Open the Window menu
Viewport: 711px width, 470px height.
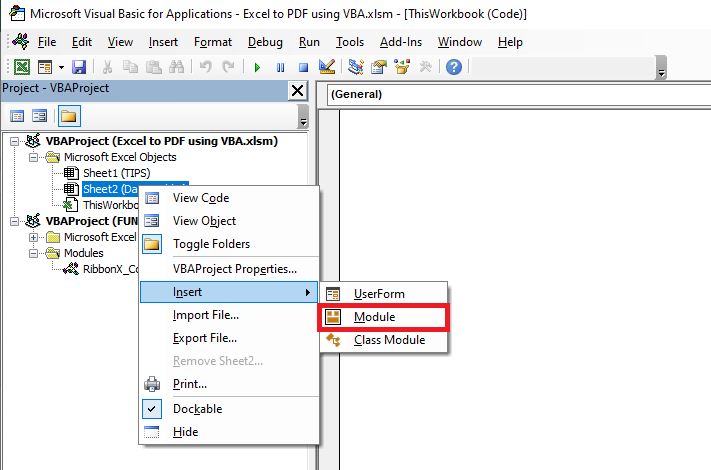point(460,42)
